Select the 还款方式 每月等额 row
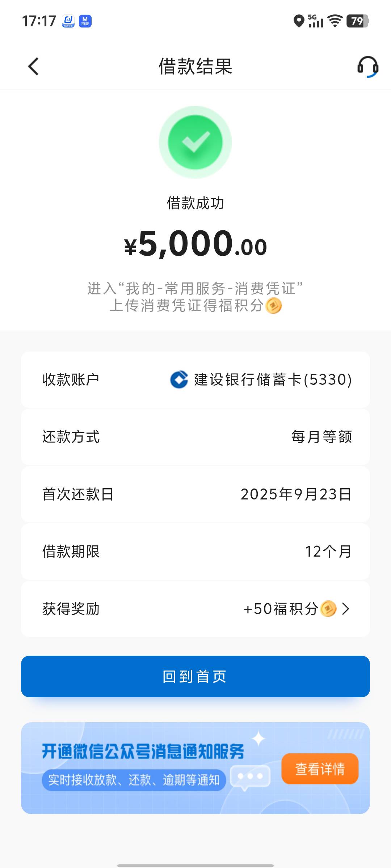391x868 pixels. pyautogui.click(x=195, y=437)
